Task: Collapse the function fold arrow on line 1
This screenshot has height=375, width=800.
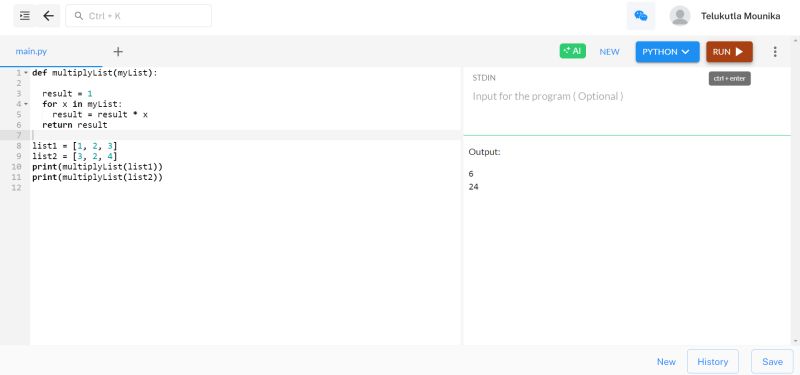Action: click(x=26, y=73)
